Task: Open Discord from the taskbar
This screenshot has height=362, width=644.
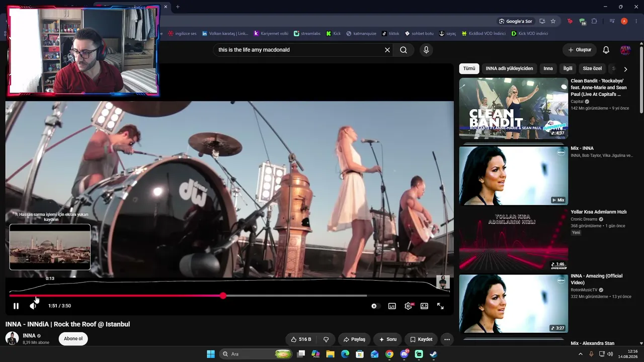Action: click(404, 354)
